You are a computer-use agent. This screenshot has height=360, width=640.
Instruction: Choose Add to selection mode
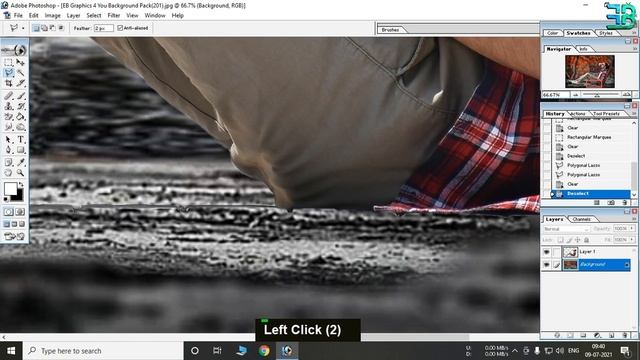(44, 28)
